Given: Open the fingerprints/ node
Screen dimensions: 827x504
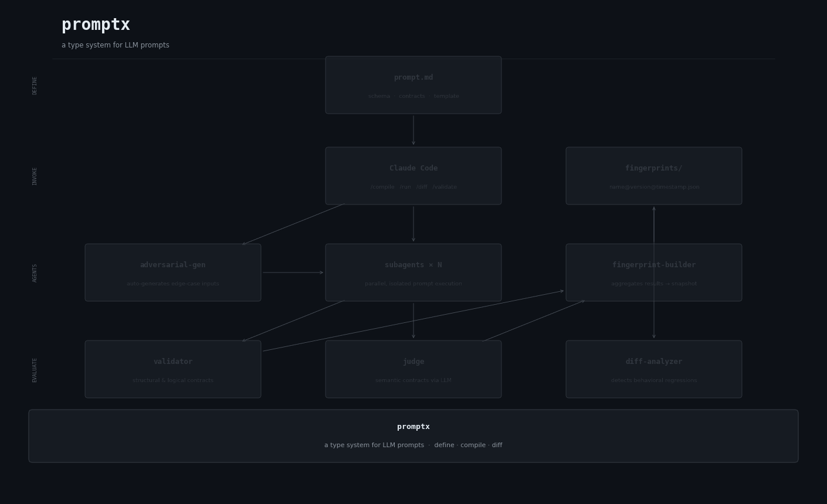Looking at the screenshot, I should click(x=654, y=176).
